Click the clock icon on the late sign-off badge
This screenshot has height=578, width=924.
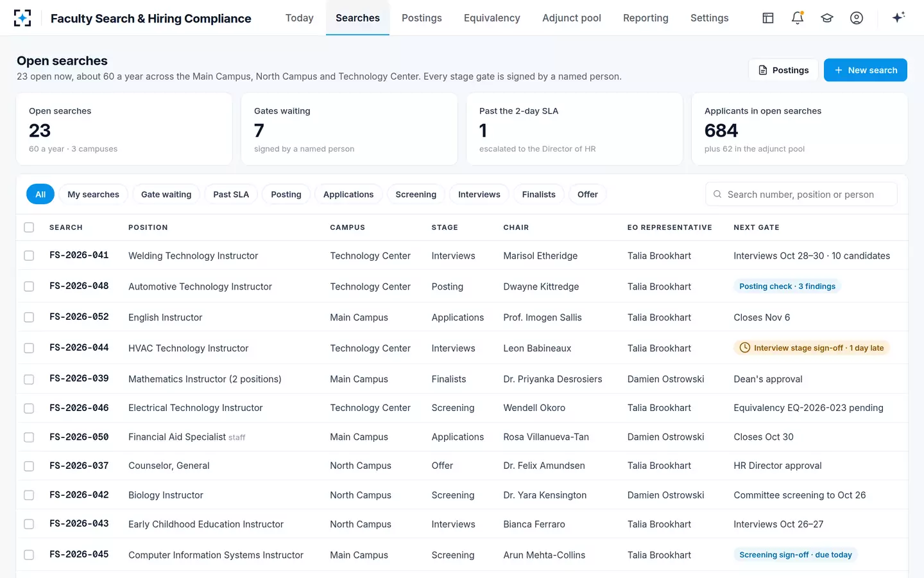click(x=745, y=348)
